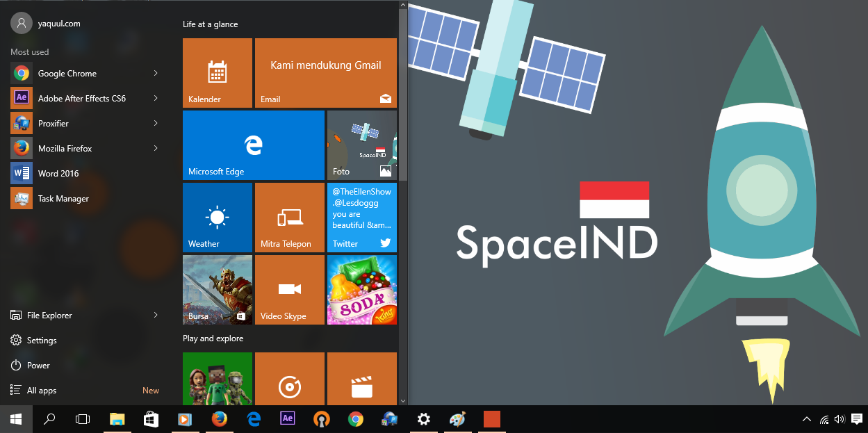Open the Kalender tile
Image resolution: width=868 pixels, height=433 pixels.
(x=217, y=72)
